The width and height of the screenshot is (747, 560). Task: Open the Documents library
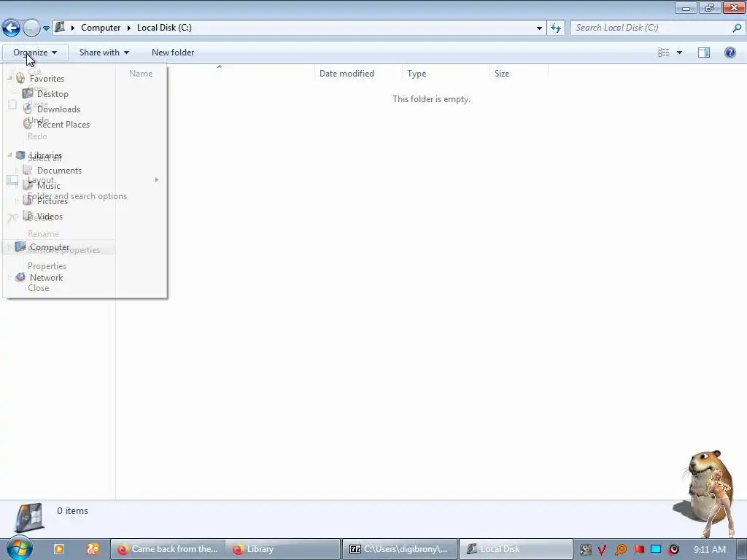tap(59, 171)
